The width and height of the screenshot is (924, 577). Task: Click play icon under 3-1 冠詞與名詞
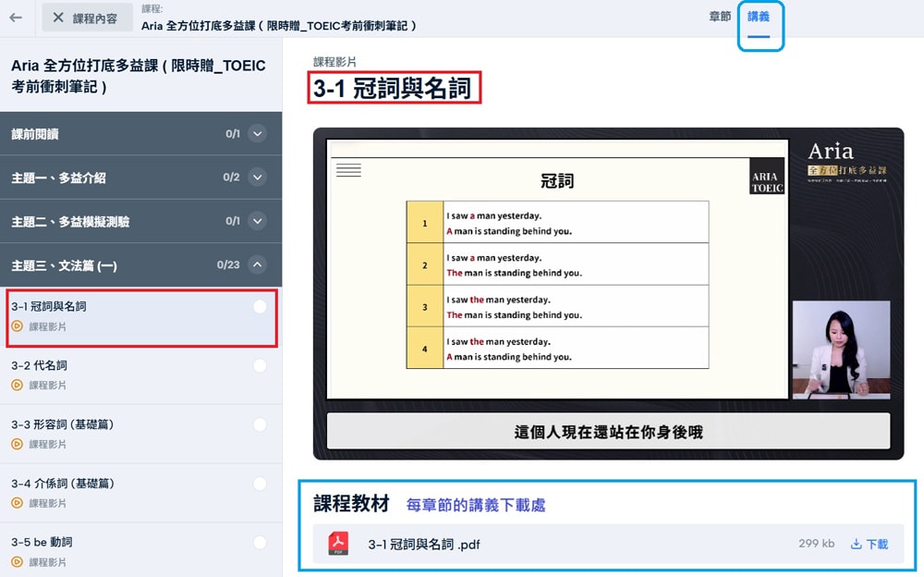17,326
